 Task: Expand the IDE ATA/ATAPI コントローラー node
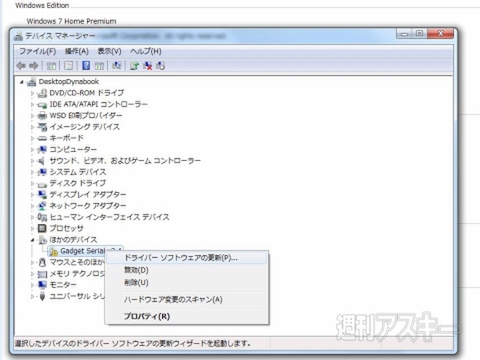click(33, 105)
